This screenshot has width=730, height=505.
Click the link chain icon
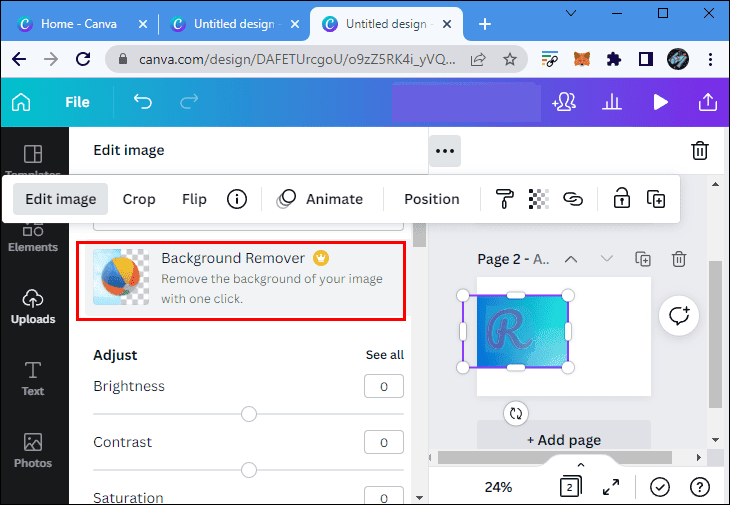click(x=572, y=199)
